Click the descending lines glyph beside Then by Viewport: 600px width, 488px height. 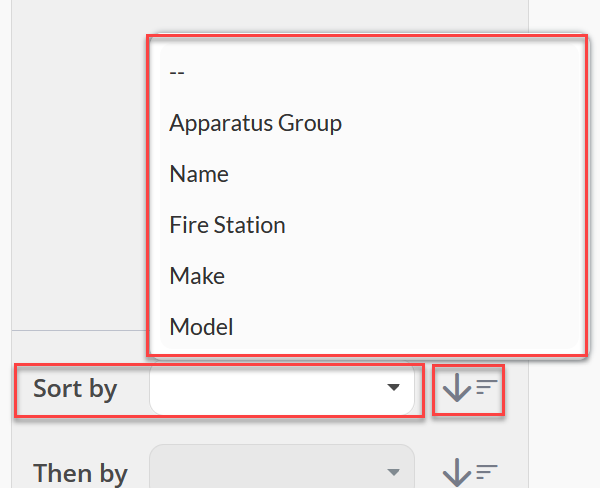(x=487, y=471)
